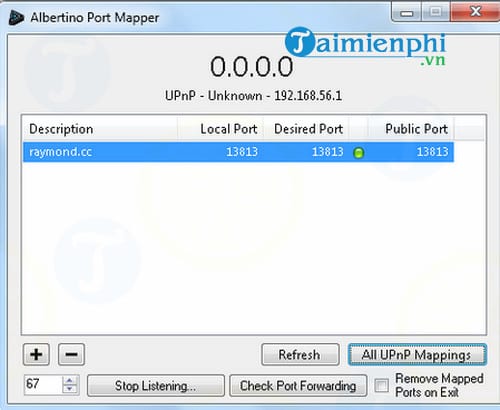Click Public Port value 13813 of raymond.cc
The height and width of the screenshot is (410, 500).
(432, 152)
